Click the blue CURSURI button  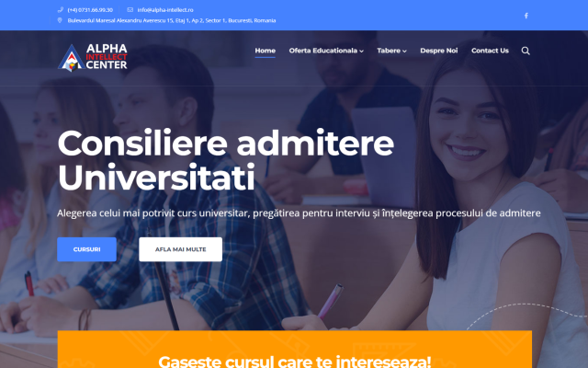click(86, 249)
